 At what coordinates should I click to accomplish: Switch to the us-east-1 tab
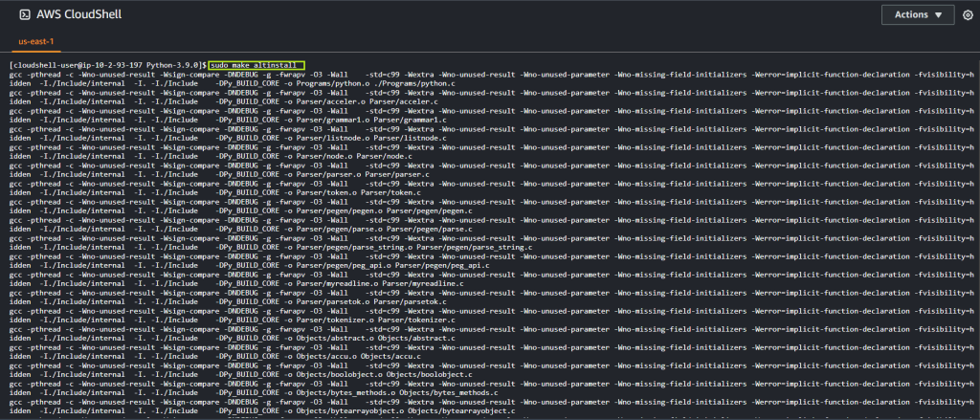[x=32, y=41]
